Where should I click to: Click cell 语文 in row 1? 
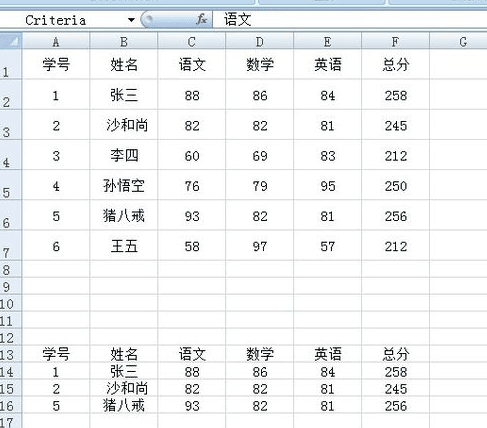click(192, 64)
